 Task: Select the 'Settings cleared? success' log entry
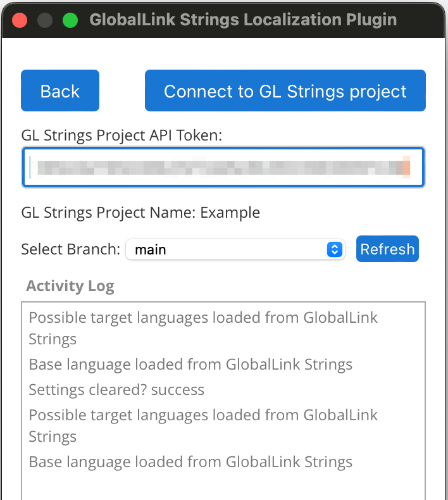click(x=116, y=390)
